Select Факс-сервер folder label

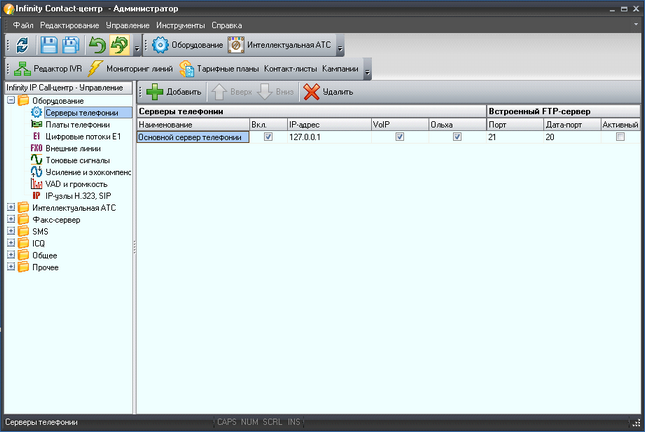pos(56,220)
